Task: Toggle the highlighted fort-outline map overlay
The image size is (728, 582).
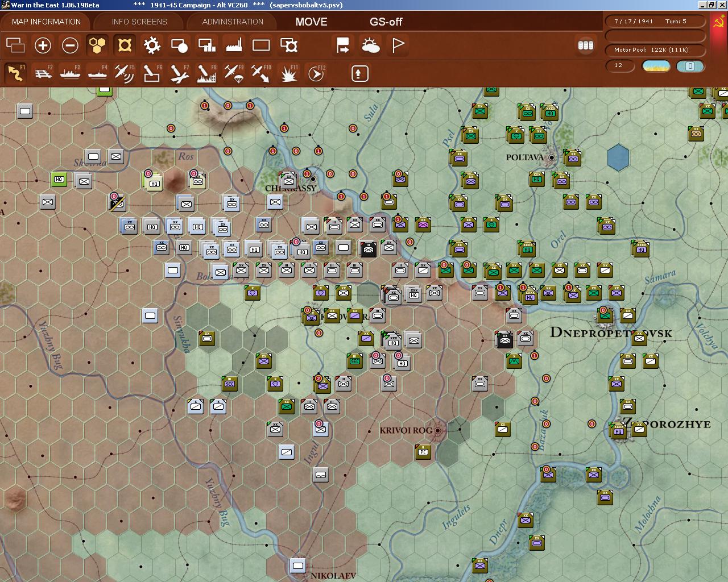Action: point(125,45)
